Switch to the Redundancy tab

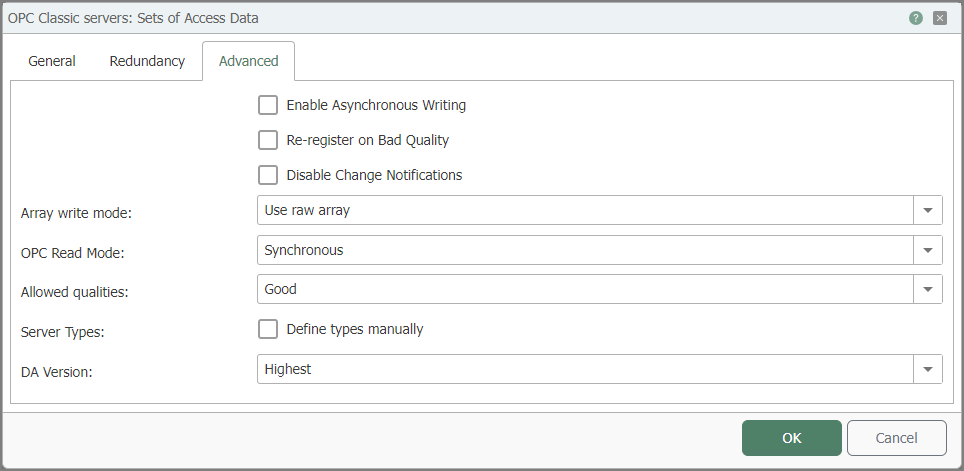(x=147, y=61)
